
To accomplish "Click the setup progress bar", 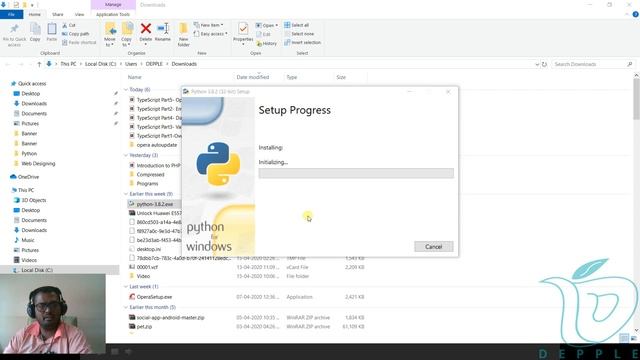I will point(356,173).
